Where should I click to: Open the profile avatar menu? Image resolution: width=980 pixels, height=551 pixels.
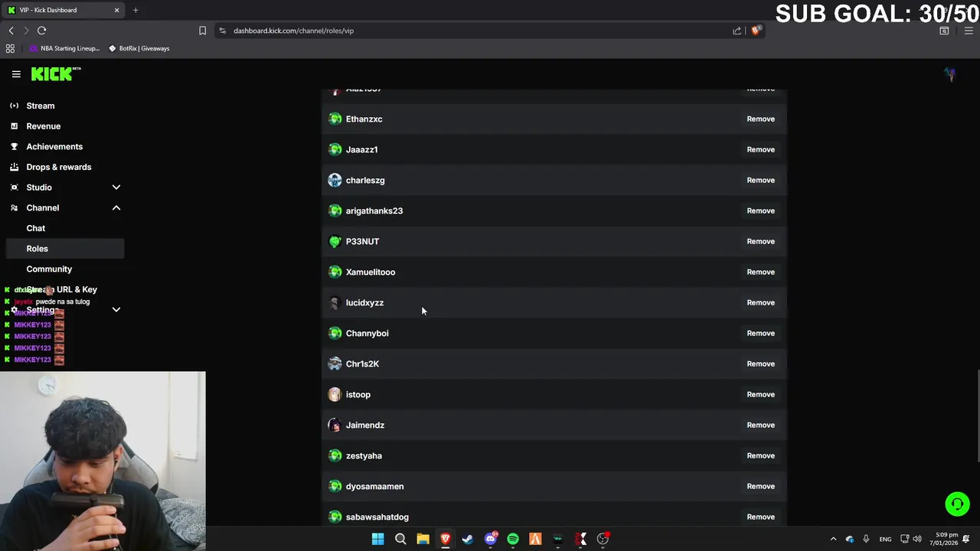pos(950,74)
